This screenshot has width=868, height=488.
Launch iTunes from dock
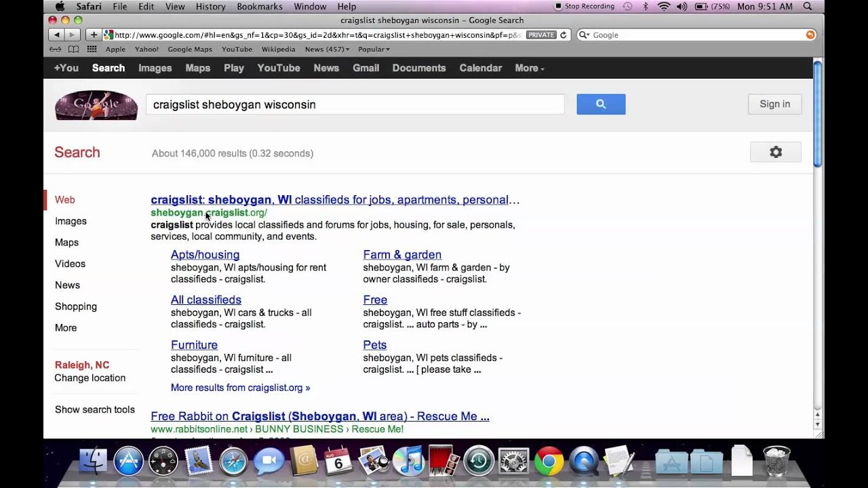point(408,462)
